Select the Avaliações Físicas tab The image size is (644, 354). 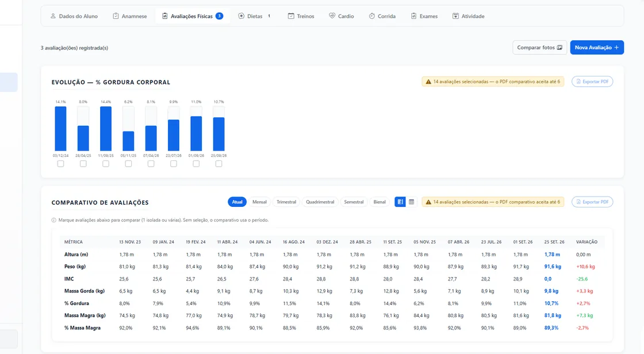[x=192, y=16]
